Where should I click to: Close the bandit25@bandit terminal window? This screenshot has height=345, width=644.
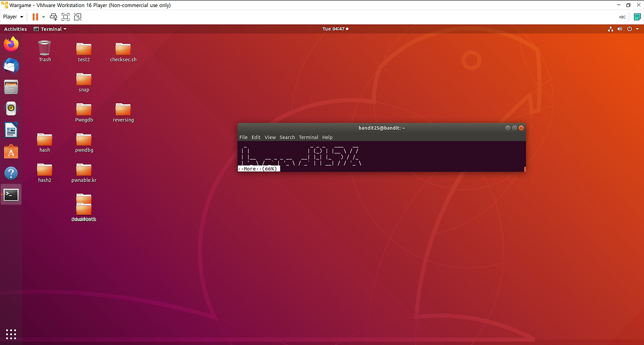click(x=521, y=128)
